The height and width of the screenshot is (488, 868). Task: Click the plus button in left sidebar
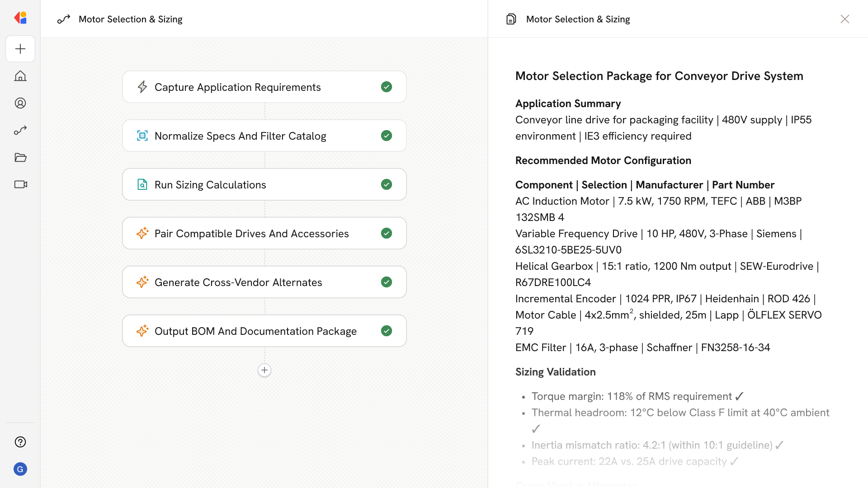point(20,49)
